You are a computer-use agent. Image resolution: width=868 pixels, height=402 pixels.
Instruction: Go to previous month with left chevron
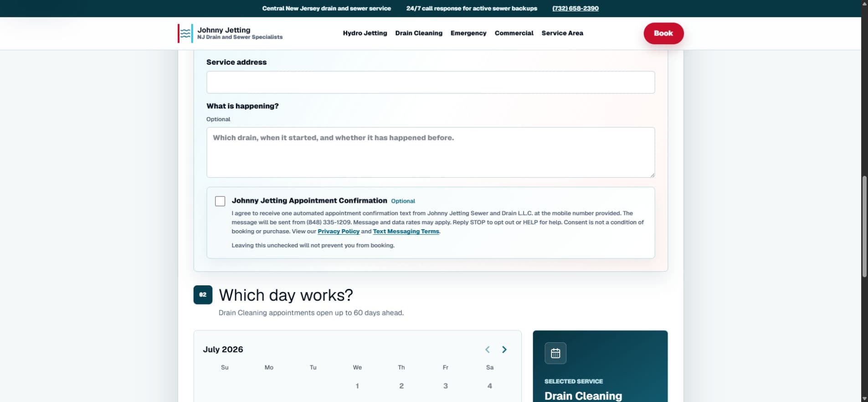488,350
